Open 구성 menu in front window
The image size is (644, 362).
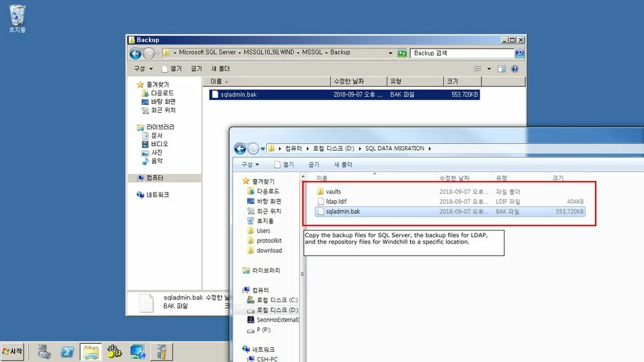[250, 165]
